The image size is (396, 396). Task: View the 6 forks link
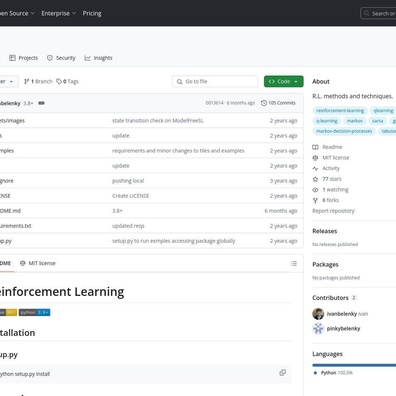pos(330,200)
